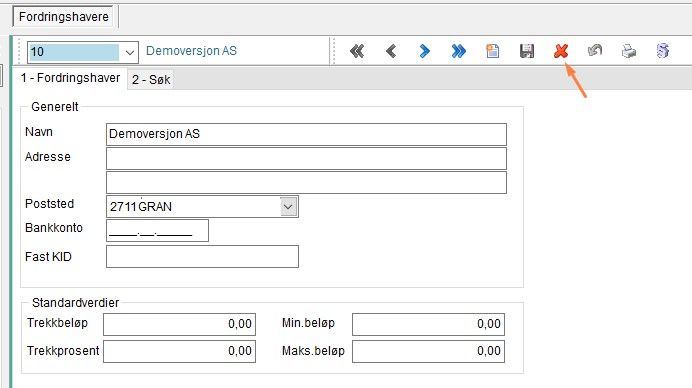The width and height of the screenshot is (692, 388).
Task: Jump to last record double-right arrow
Action: coord(459,51)
